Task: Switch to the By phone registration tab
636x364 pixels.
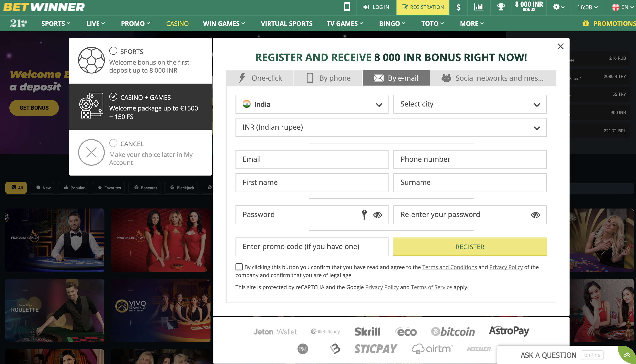Action: (x=328, y=78)
